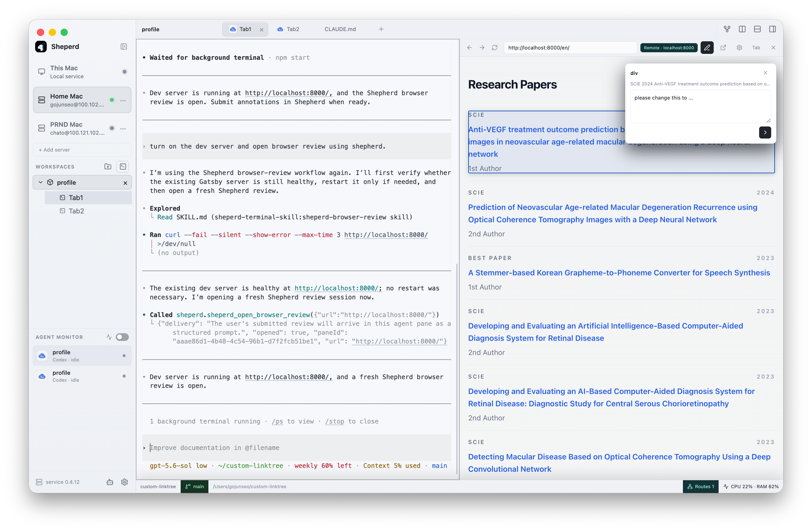Click the new workspace folder icon
This screenshot has height=531, width=812.
click(x=108, y=166)
